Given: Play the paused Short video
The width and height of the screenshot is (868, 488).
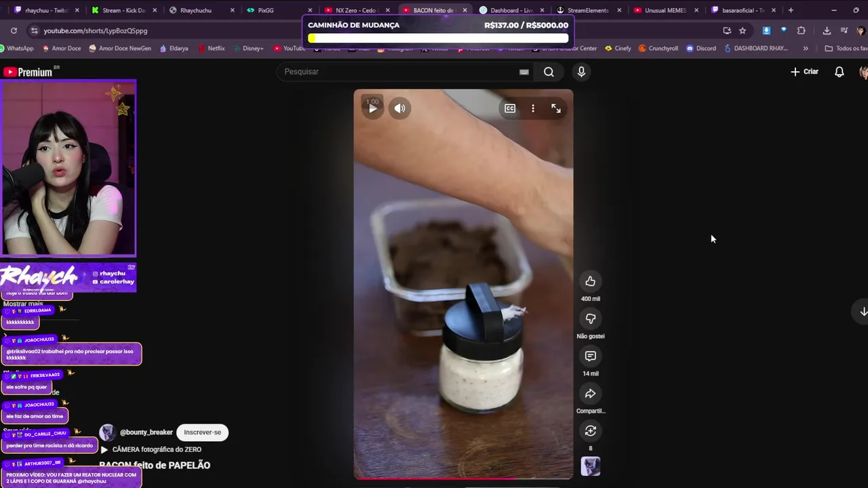Looking at the screenshot, I should pos(372,108).
